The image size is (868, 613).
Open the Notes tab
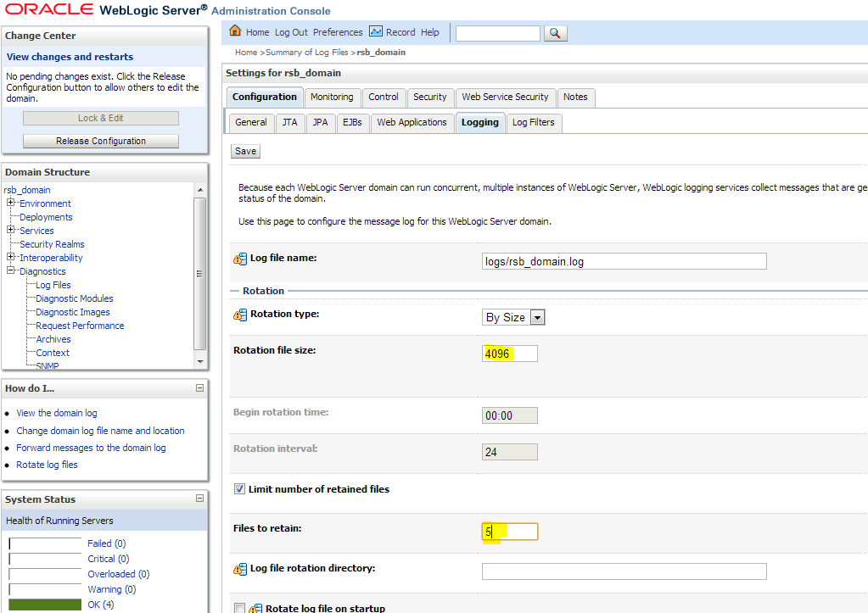tap(575, 97)
